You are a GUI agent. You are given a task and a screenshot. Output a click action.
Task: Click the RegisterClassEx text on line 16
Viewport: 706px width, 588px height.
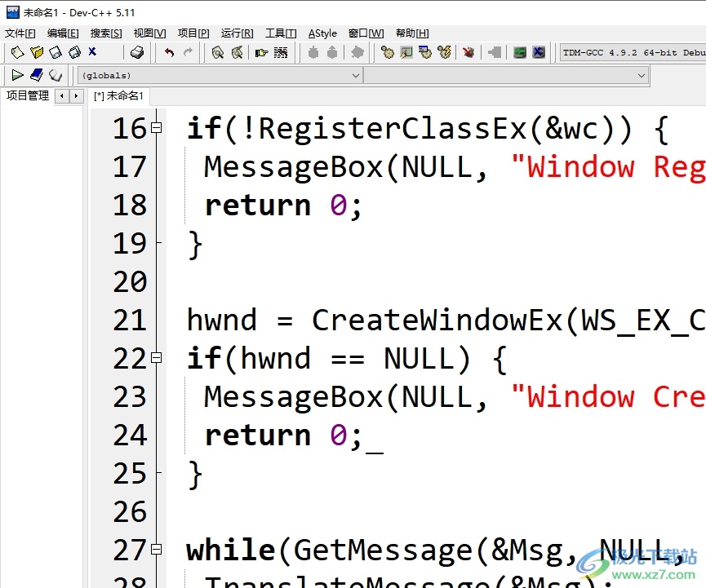pyautogui.click(x=393, y=129)
